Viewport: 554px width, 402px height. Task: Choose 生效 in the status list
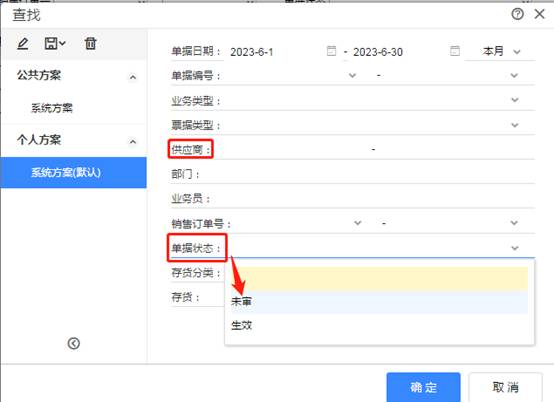[379, 325]
